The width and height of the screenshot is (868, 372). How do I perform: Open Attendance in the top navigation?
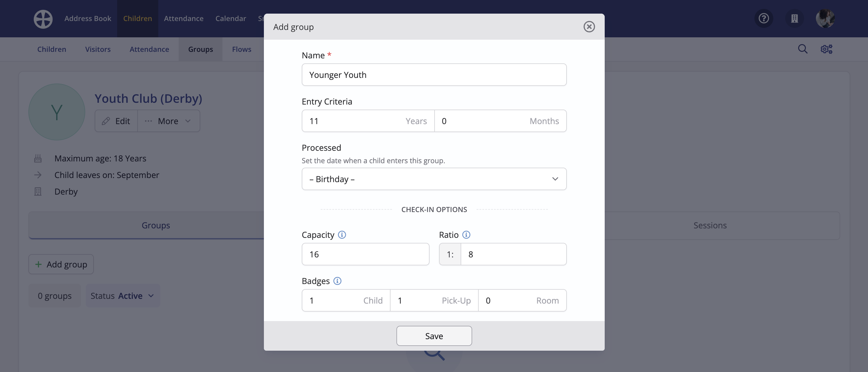pyautogui.click(x=184, y=19)
